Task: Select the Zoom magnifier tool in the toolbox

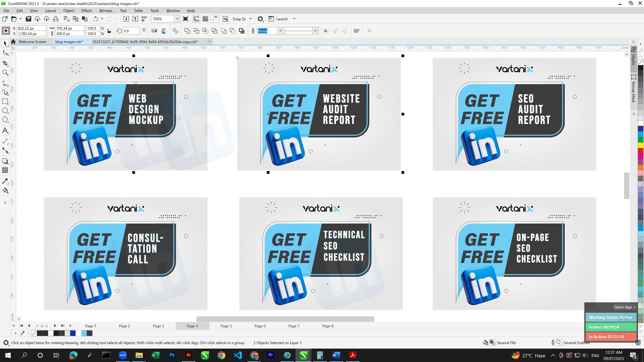Action: point(5,72)
